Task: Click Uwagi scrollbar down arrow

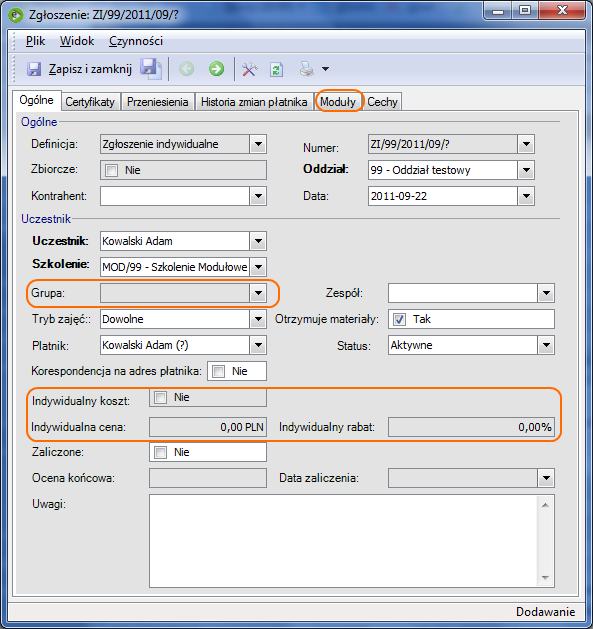Action: click(545, 578)
